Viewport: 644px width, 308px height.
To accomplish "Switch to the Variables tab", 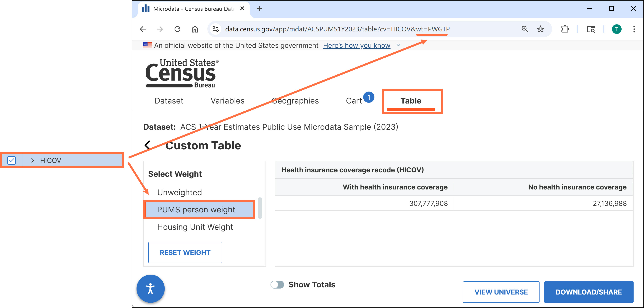I will [227, 101].
